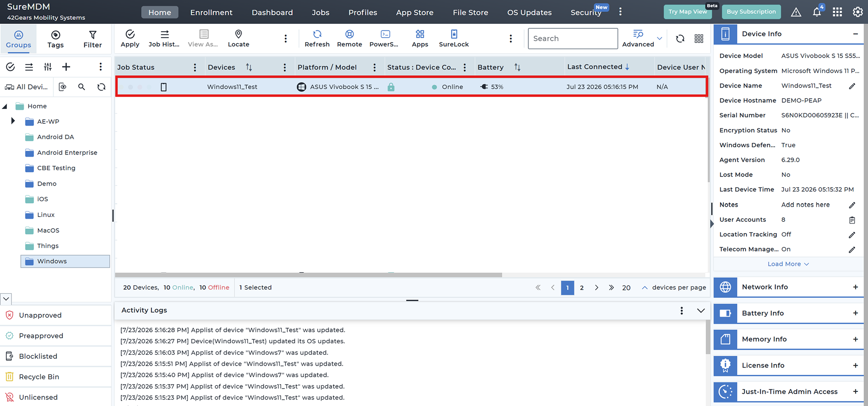868x406 pixels.
Task: Collapse the Home group tree
Action: point(5,106)
